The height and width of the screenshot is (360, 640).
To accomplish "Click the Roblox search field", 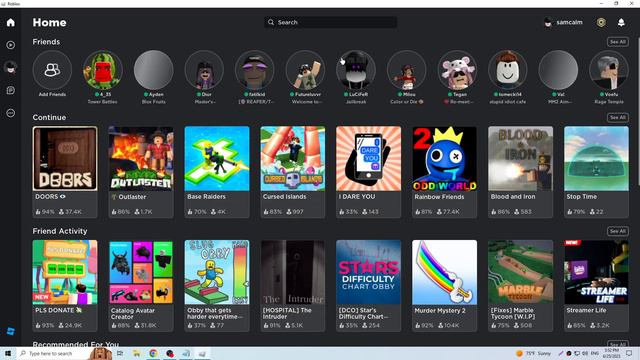I will pos(330,22).
